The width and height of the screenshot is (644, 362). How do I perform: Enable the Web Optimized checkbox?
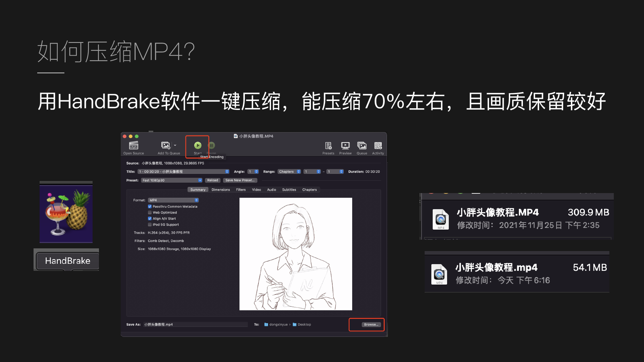[150, 213]
